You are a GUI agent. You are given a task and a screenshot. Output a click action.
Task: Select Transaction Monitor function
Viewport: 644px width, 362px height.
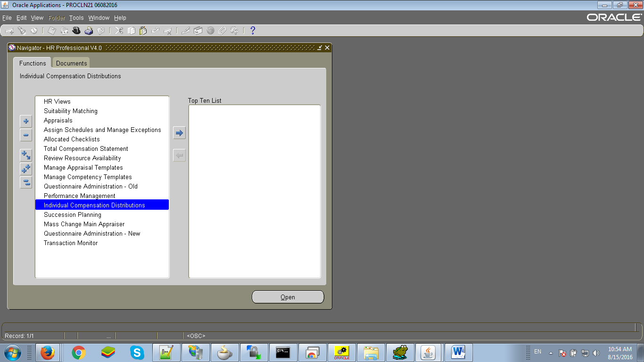(x=71, y=243)
